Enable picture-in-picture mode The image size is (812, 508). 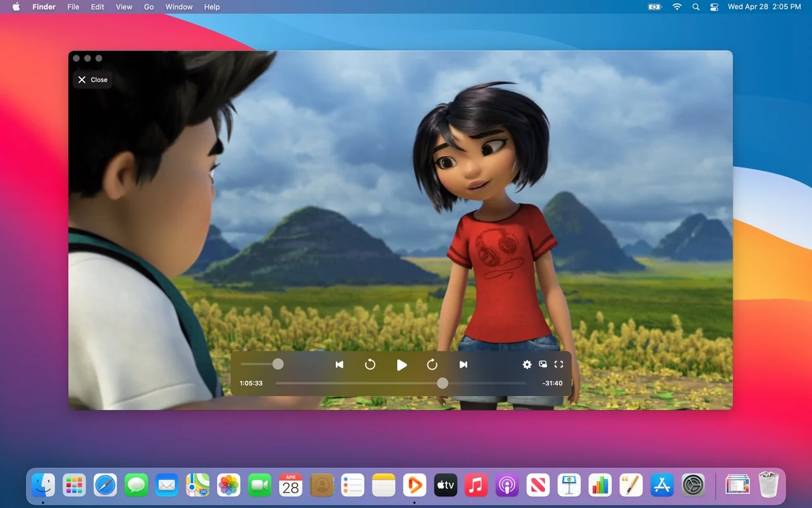click(x=542, y=365)
